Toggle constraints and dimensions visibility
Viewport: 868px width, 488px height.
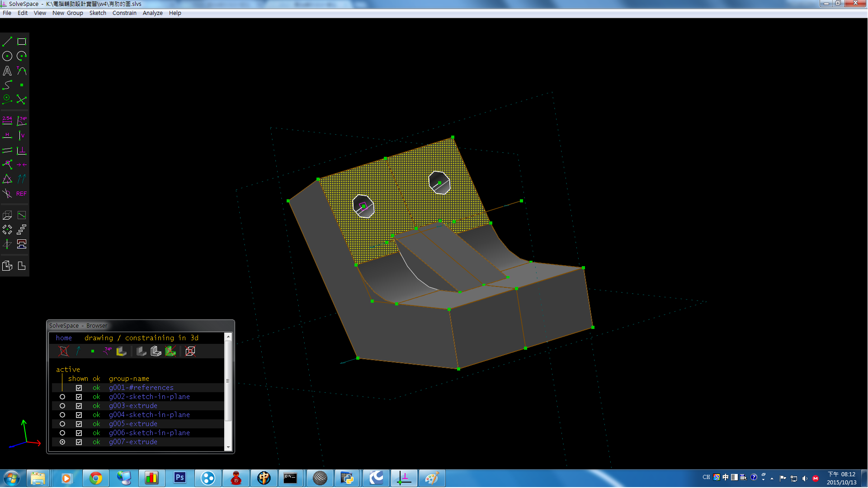(x=107, y=351)
